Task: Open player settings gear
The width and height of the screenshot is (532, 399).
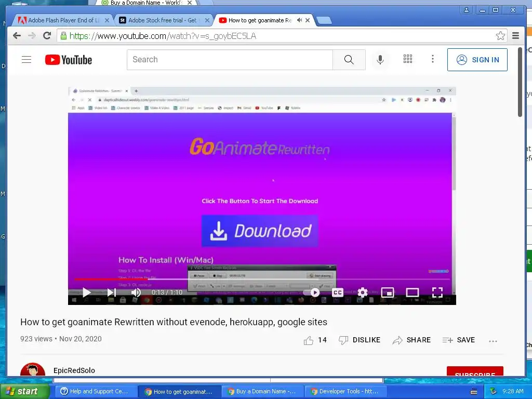Action: [x=362, y=292]
